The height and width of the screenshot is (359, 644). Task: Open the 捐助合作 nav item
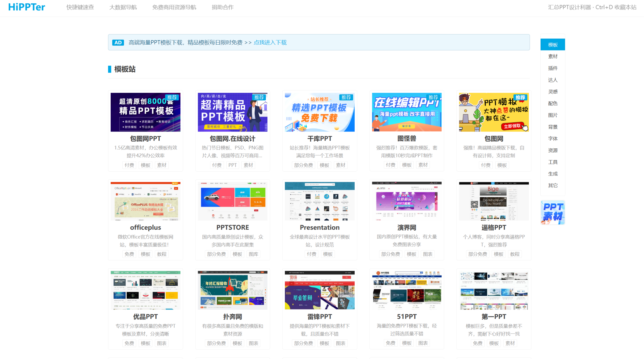pos(222,7)
